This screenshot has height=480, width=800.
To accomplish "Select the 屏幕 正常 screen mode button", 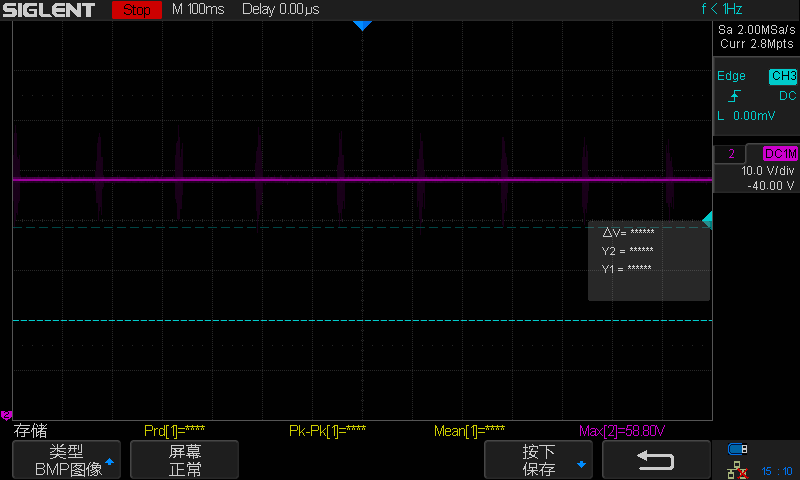I will click(185, 460).
